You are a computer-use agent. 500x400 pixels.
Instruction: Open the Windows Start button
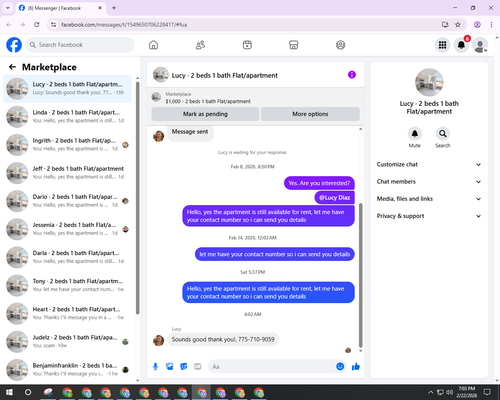pyautogui.click(x=9, y=392)
